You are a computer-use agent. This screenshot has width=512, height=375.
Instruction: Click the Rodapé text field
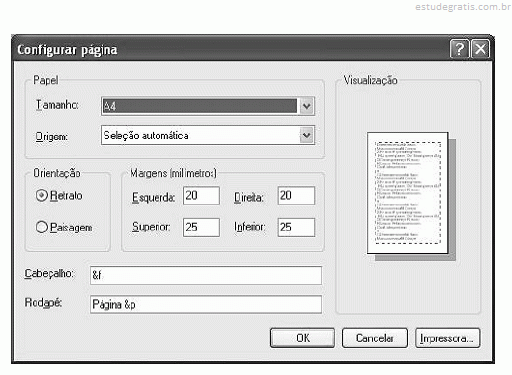coord(206,304)
